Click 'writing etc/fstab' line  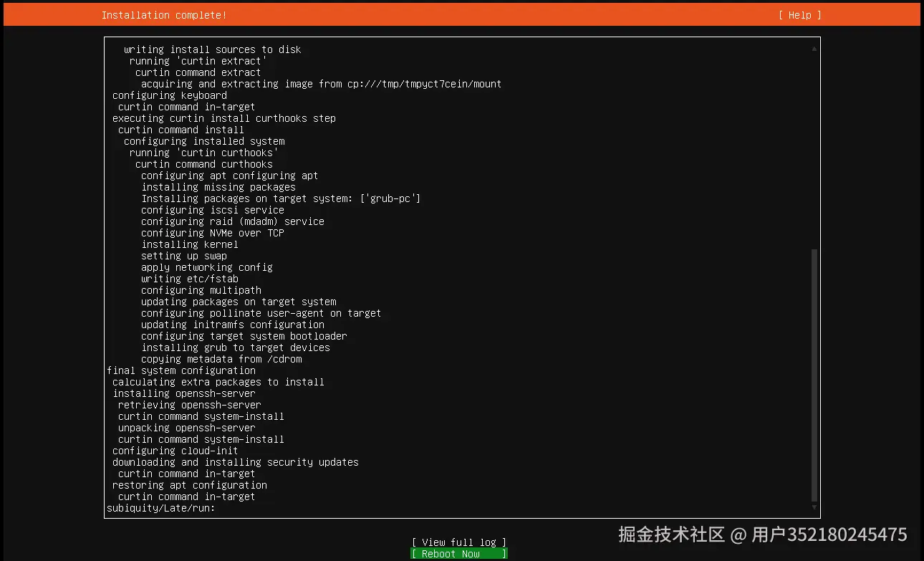click(x=190, y=279)
